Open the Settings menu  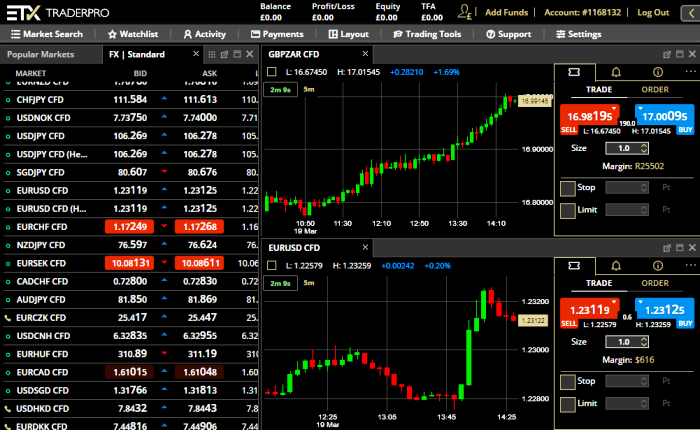coord(579,34)
